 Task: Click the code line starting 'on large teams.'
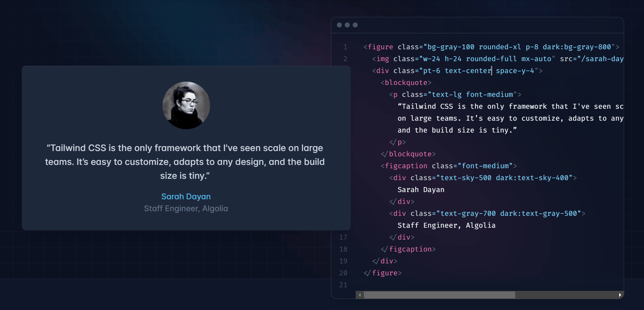(511, 118)
